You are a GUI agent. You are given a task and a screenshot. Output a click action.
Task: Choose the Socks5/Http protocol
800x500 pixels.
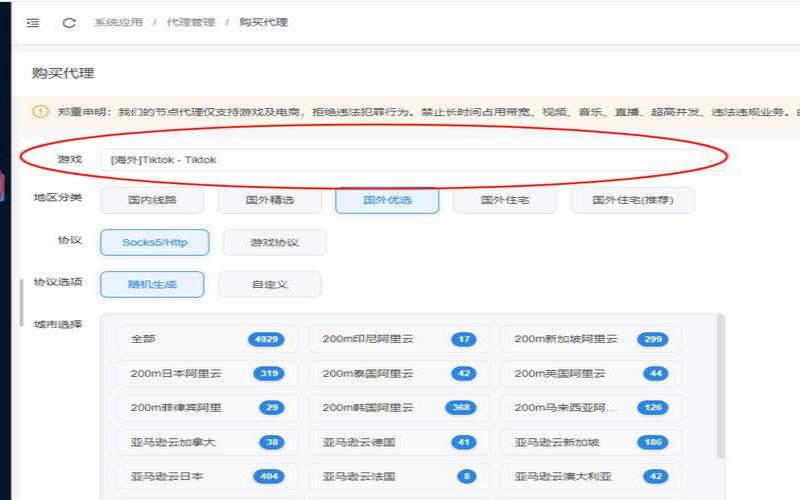pyautogui.click(x=155, y=242)
